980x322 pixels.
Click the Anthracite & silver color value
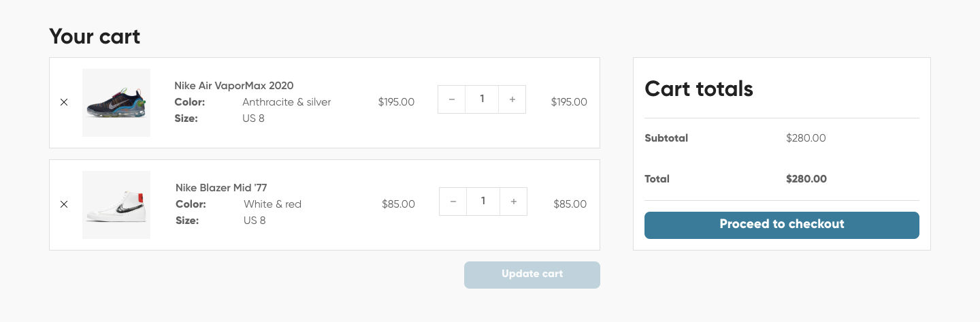click(287, 102)
